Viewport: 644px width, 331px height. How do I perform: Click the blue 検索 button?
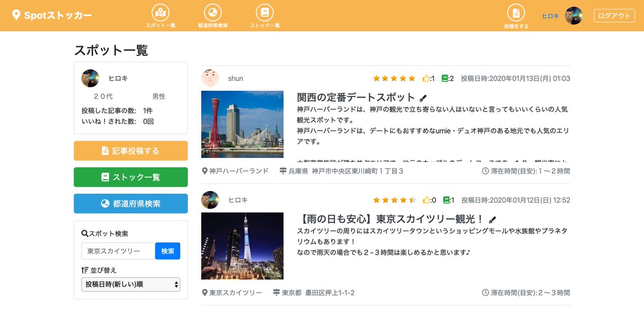pos(167,251)
